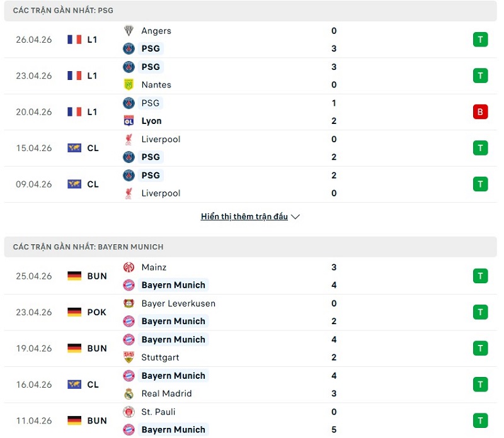Toggle the red B result badge for PSG vs Lyon

coord(480,112)
